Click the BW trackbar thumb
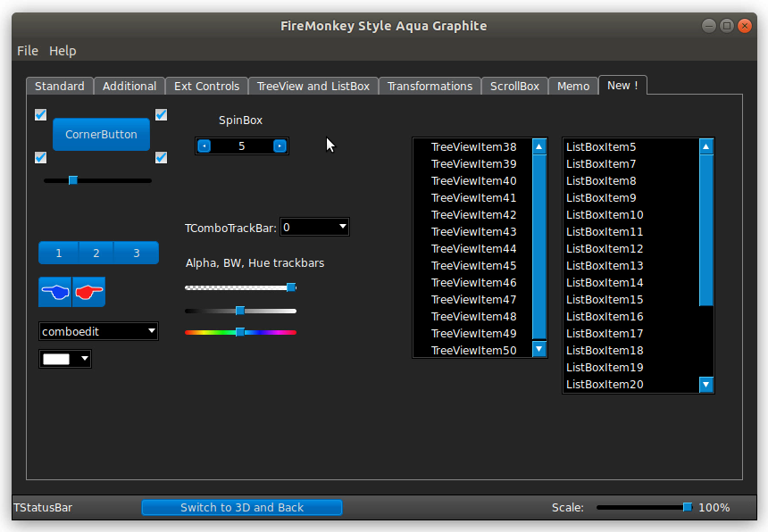Viewport: 768px width, 532px height. [240, 311]
